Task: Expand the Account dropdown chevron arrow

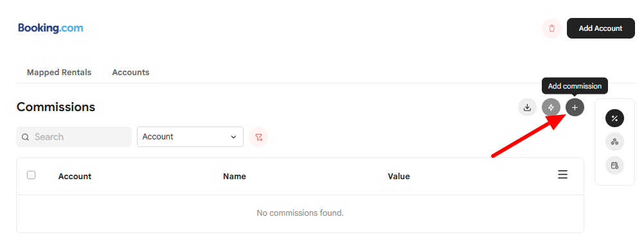Action: [234, 137]
